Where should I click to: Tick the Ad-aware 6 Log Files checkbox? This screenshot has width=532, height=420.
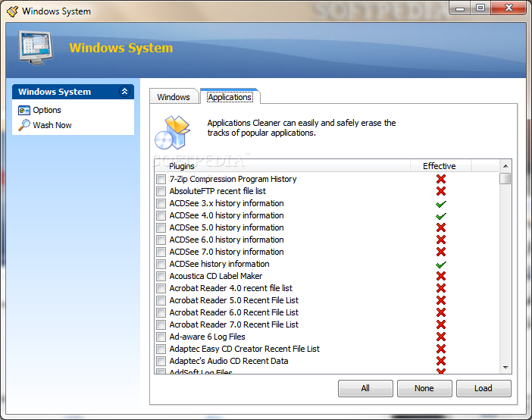coord(161,337)
